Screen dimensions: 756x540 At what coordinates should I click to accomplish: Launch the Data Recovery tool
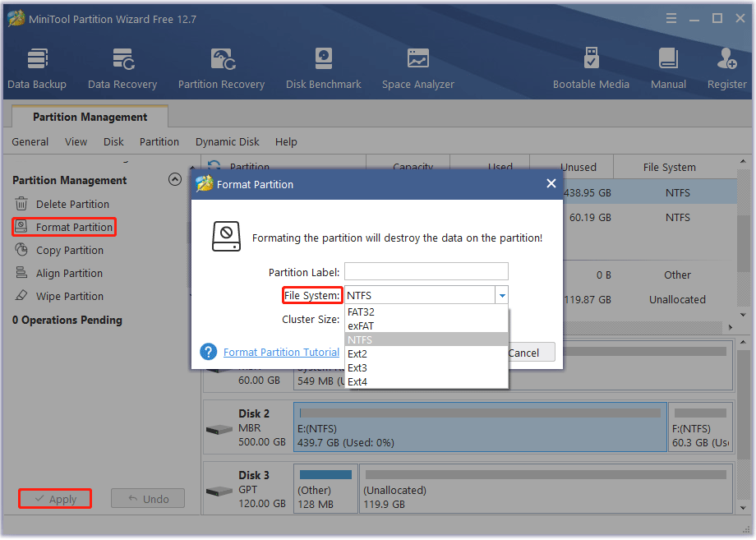coord(122,68)
